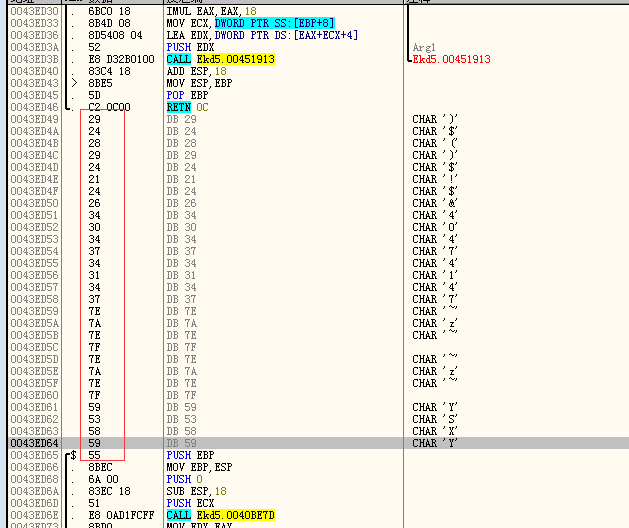The width and height of the screenshot is (629, 528).
Task: Click address 0043ED30 in the address column
Action: [29, 12]
